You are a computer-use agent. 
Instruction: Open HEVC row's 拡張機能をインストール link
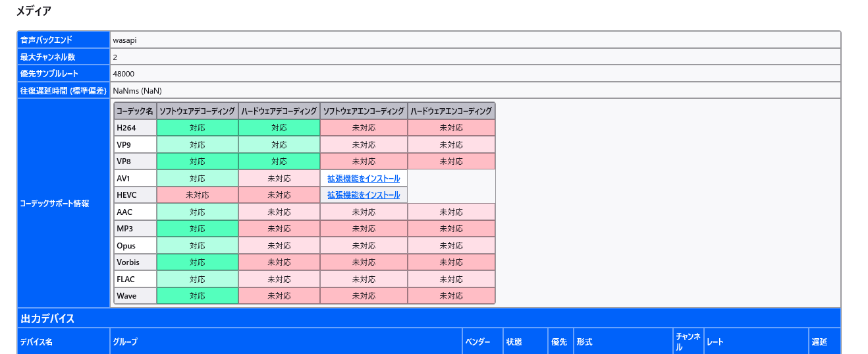click(364, 195)
